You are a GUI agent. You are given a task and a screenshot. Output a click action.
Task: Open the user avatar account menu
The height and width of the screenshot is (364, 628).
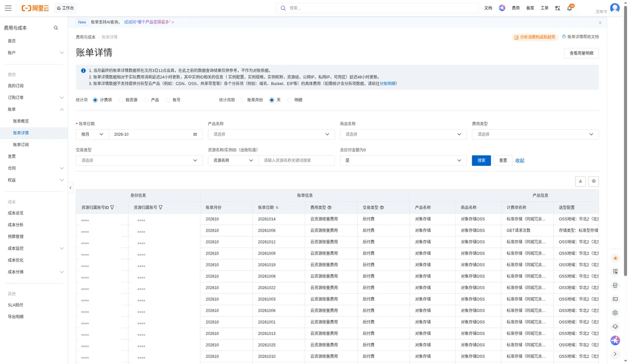pyautogui.click(x=615, y=8)
